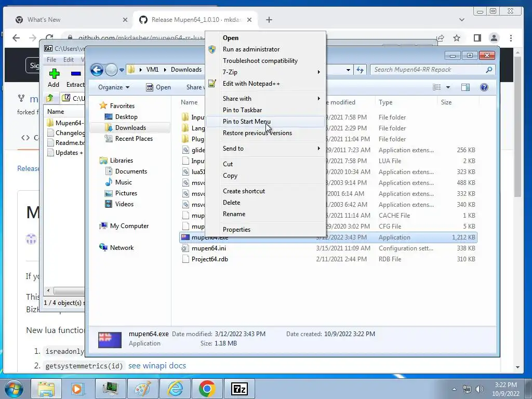
Task: Click the see winapi docs link
Action: coord(157,366)
